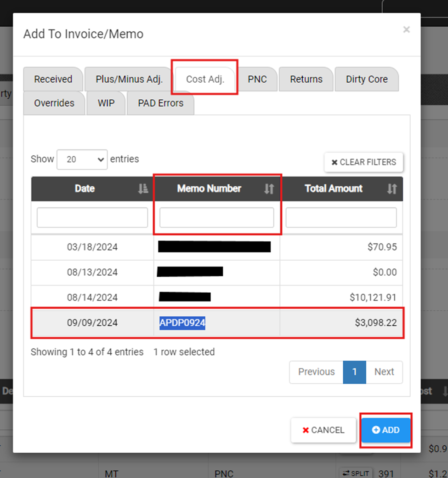
Task: Click memo number APDP0924
Action: click(182, 323)
